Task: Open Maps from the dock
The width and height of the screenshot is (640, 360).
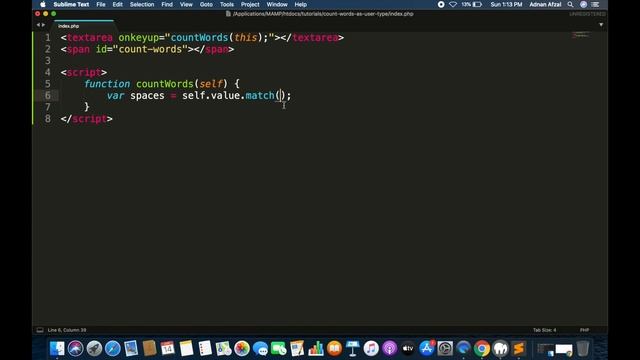Action: (x=223, y=349)
